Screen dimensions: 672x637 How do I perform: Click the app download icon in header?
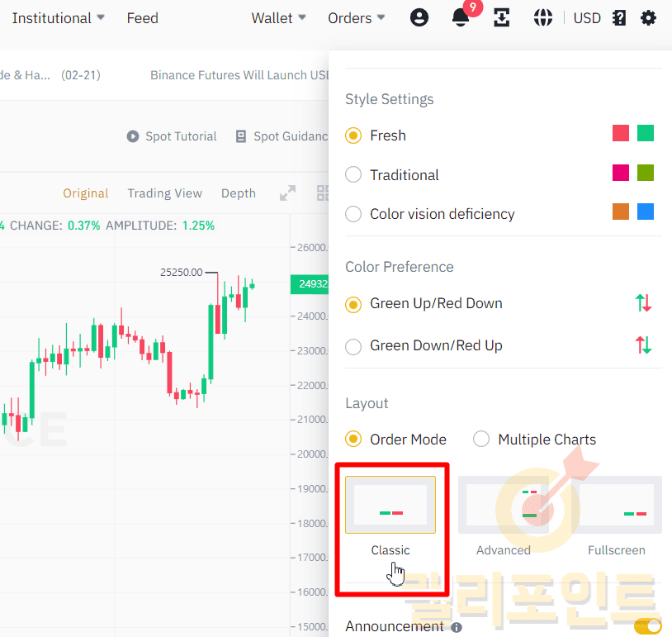501,17
